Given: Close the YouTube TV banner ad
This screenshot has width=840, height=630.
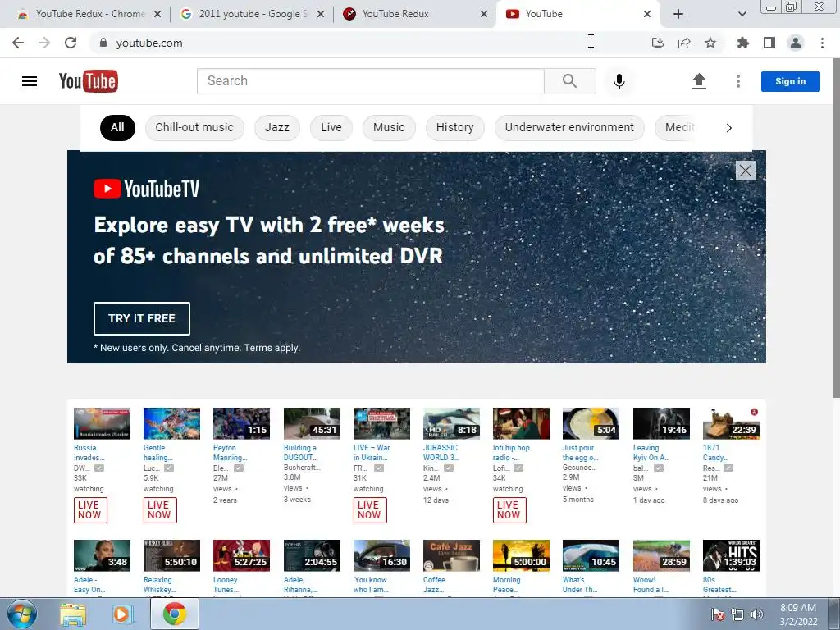Looking at the screenshot, I should pos(745,171).
